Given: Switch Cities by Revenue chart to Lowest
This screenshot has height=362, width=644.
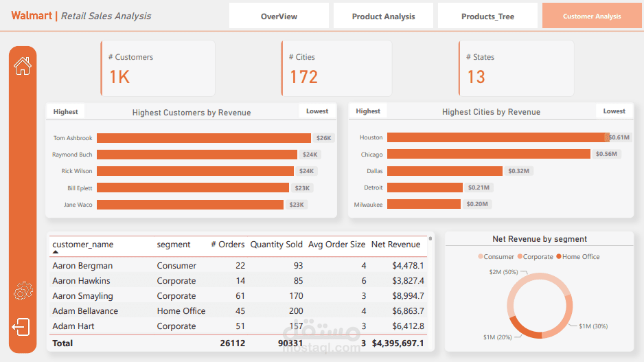Looking at the screenshot, I should (614, 111).
